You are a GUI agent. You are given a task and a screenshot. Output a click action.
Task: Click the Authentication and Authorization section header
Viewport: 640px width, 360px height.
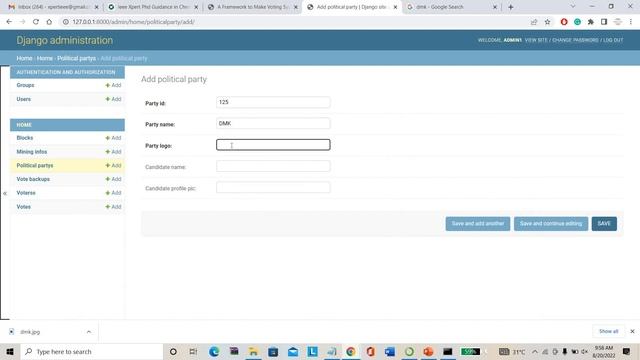coord(66,72)
